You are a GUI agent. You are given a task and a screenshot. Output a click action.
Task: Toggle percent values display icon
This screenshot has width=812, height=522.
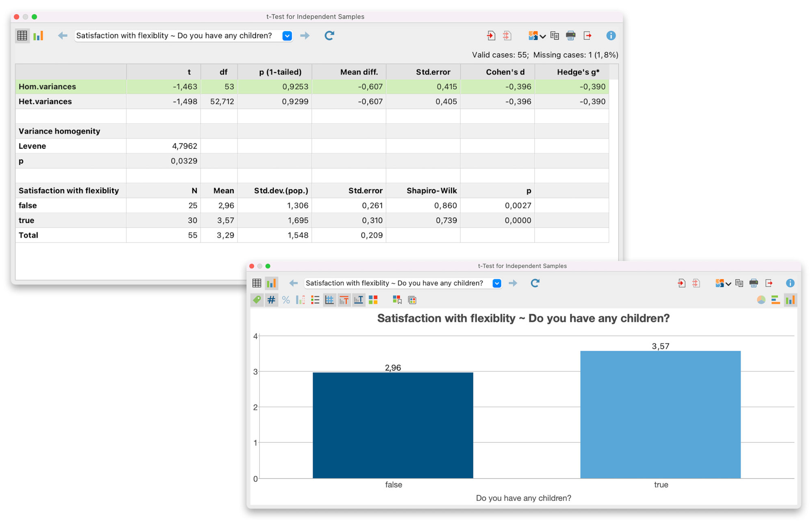tap(286, 300)
